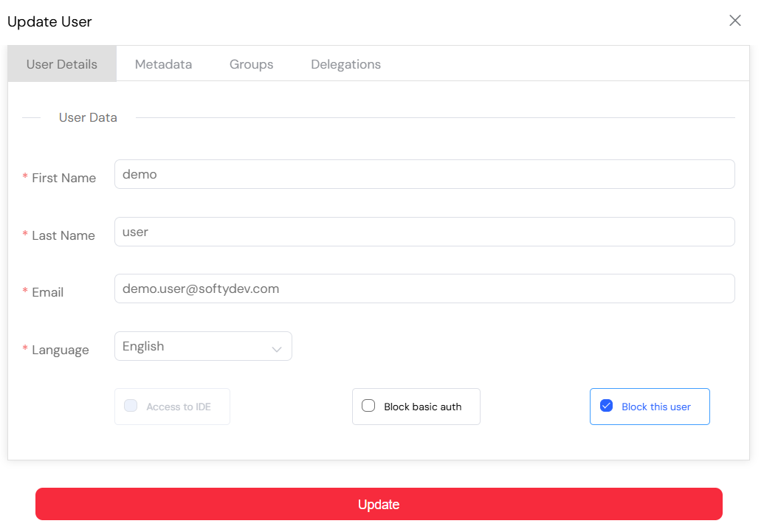Switch to the User Details tab
The width and height of the screenshot is (764, 532).
[x=62, y=64]
